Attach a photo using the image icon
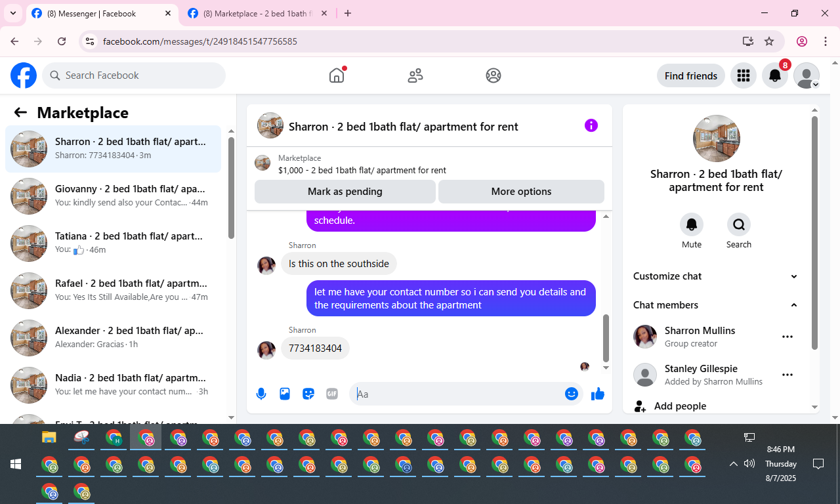Screen dimensions: 840x504 coord(285,394)
